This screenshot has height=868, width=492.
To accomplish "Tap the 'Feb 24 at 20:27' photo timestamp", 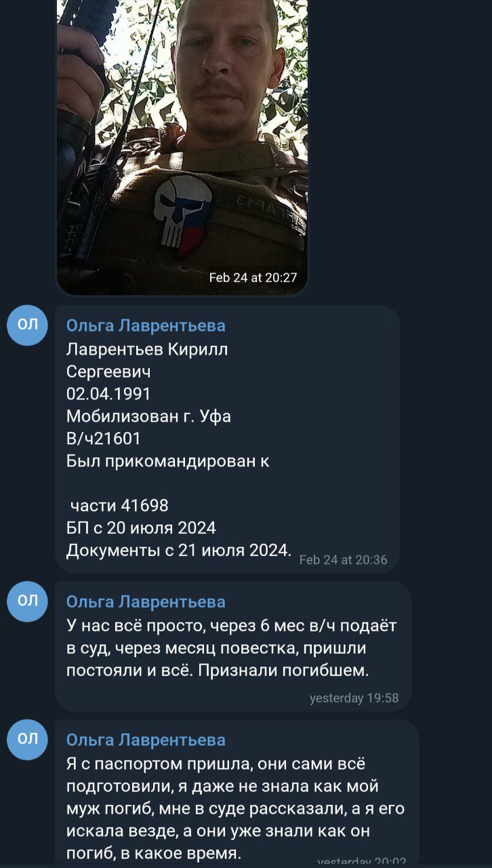I will 253,277.
